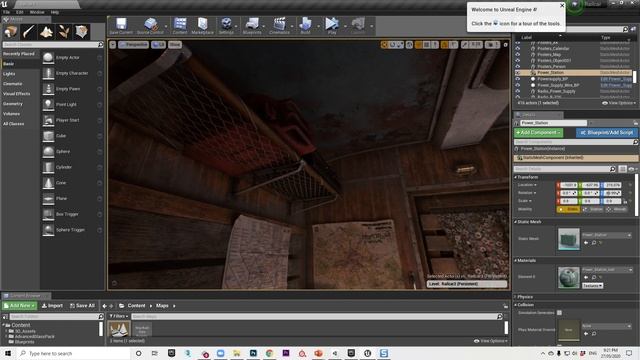Open the Settings toolbar icon
Viewport: 640px width, 360px height.
226,26
